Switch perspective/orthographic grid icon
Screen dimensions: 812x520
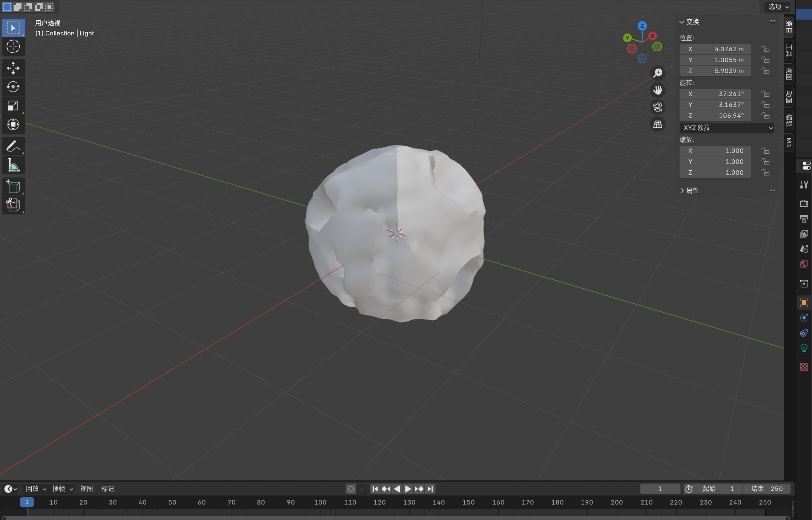coord(658,124)
